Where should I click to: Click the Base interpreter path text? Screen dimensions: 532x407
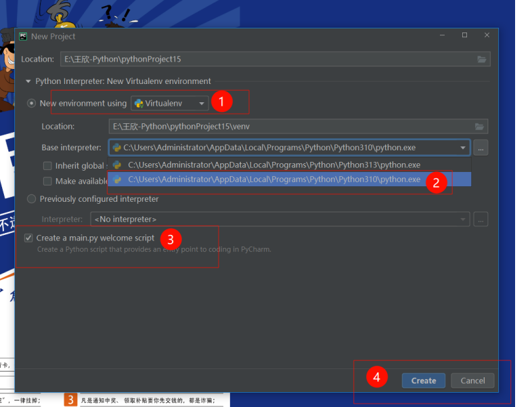[269, 148]
